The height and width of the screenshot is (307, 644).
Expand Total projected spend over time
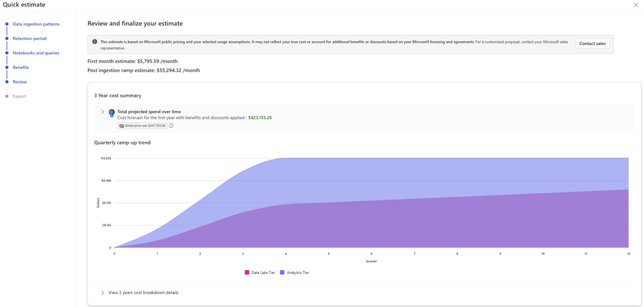[x=102, y=112]
